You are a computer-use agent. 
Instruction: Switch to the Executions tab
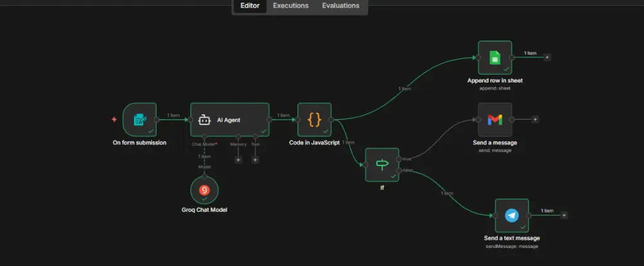pyautogui.click(x=291, y=6)
